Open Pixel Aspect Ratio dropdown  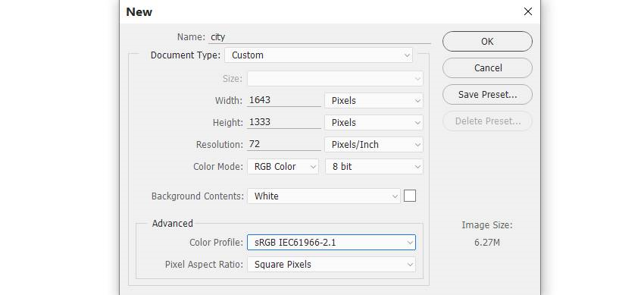[331, 265]
